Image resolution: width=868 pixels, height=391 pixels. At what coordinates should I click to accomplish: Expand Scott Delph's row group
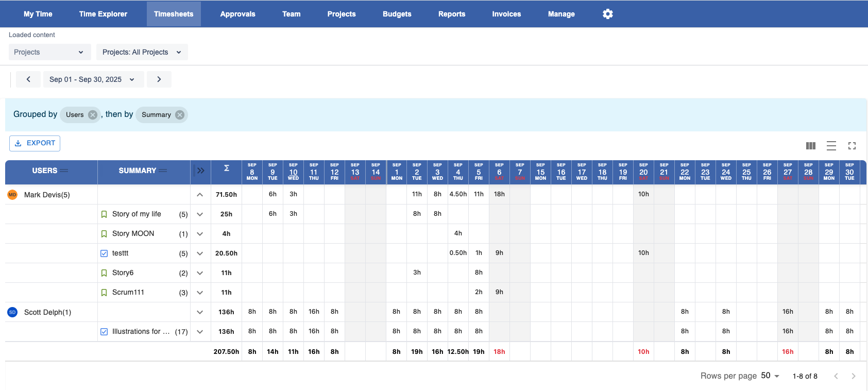click(200, 312)
